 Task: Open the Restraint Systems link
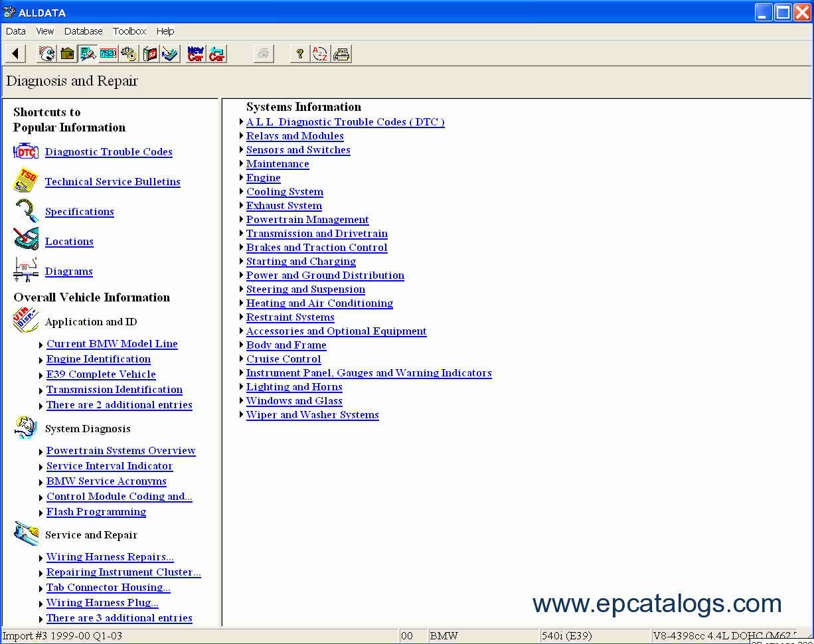[290, 317]
